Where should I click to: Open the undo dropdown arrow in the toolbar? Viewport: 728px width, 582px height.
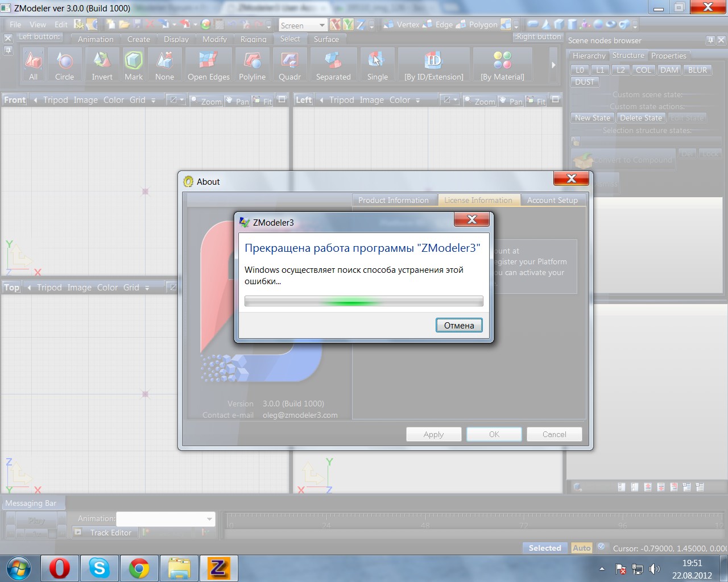(x=195, y=24)
